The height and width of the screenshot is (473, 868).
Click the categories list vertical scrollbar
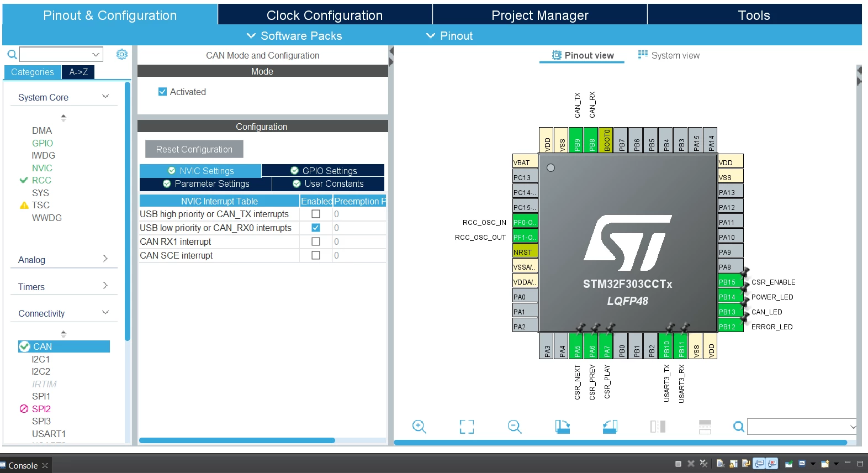click(x=128, y=212)
